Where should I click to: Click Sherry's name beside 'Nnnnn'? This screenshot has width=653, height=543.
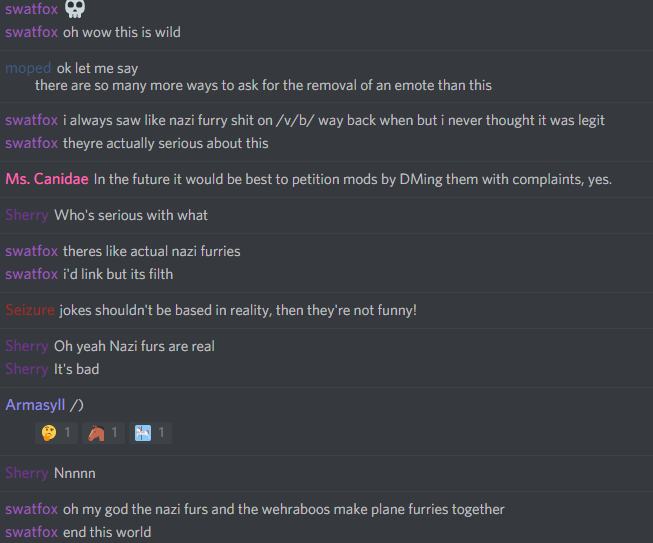pyautogui.click(x=27, y=473)
